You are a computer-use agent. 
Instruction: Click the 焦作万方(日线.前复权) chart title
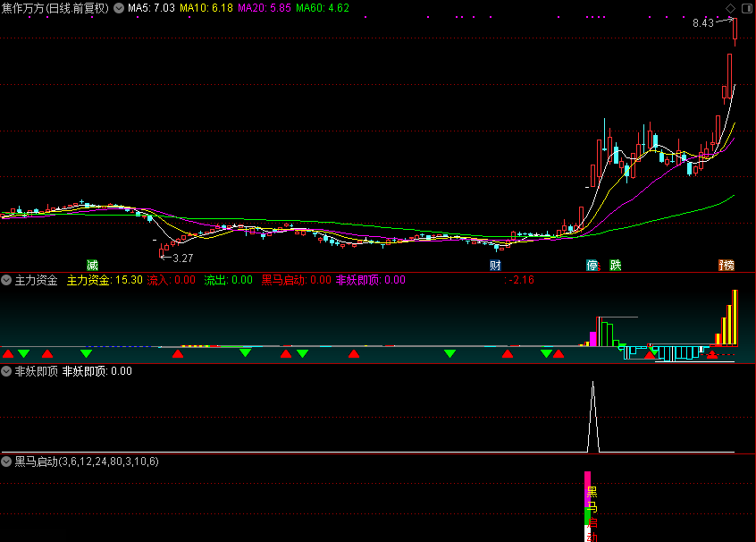tap(55, 8)
